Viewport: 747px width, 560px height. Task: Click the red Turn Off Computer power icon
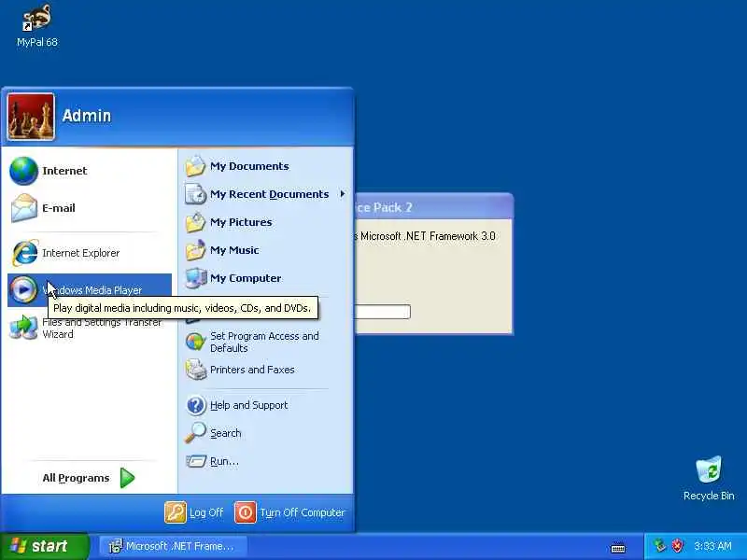pos(246,512)
